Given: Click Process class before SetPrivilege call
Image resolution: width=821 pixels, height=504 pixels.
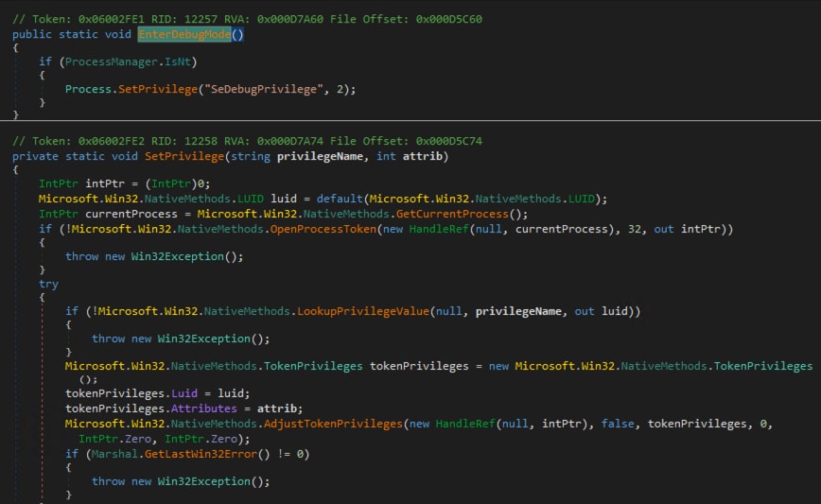Looking at the screenshot, I should (89, 90).
